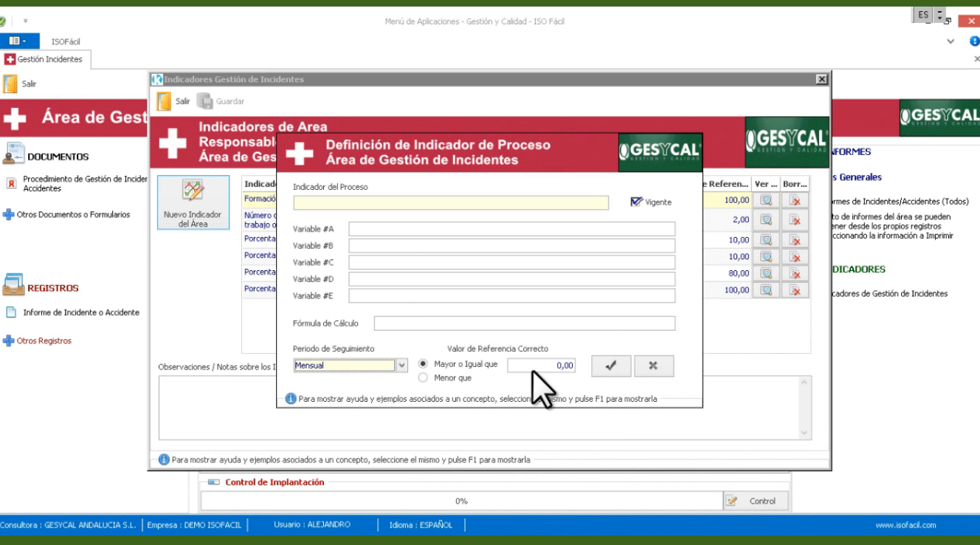Click the DOCUMENTOS section icon
This screenshot has height=545, width=980.
pyautogui.click(x=13, y=154)
